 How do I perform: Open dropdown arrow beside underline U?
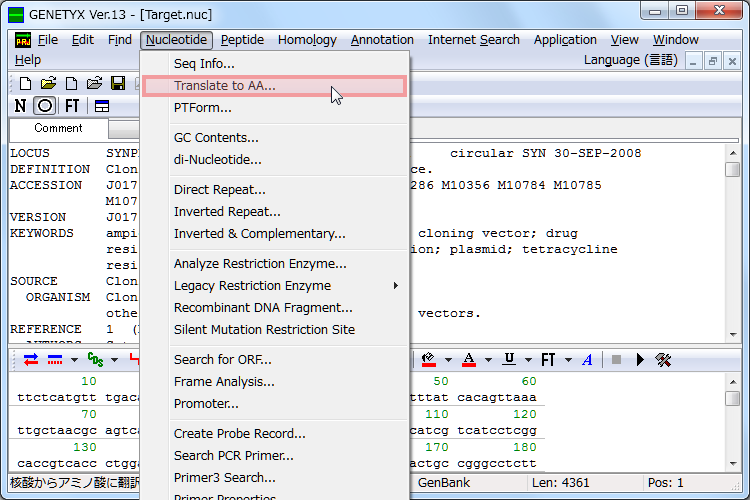529,360
